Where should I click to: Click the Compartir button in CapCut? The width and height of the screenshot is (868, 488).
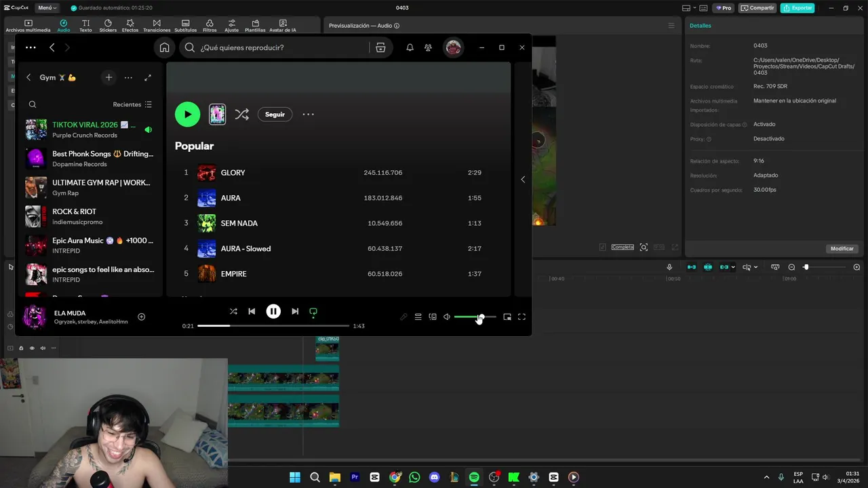click(x=757, y=7)
